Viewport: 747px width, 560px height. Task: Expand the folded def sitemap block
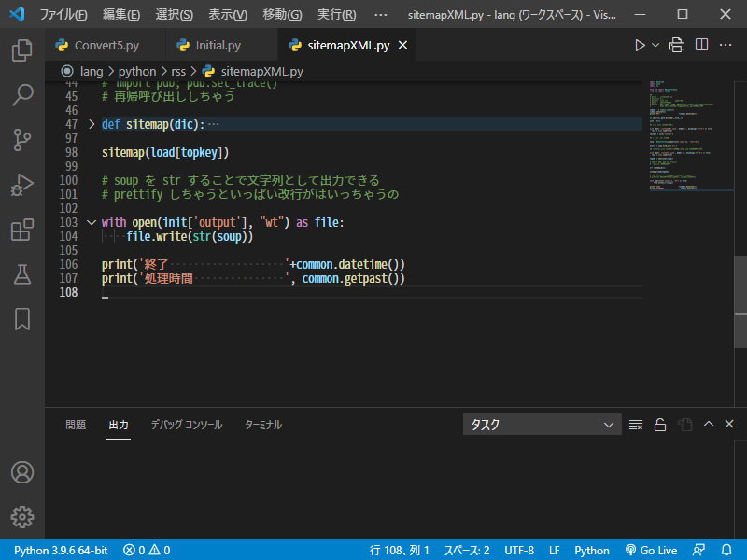(92, 124)
